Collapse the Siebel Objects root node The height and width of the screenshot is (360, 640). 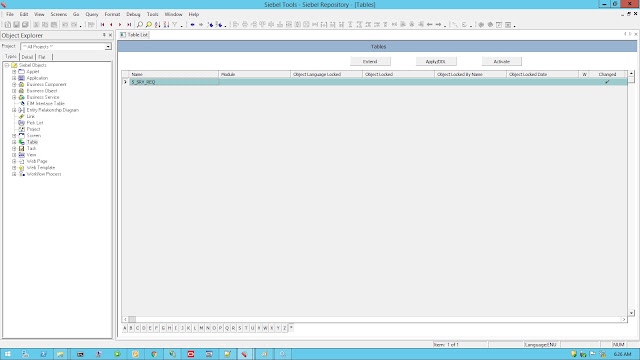tap(7, 65)
